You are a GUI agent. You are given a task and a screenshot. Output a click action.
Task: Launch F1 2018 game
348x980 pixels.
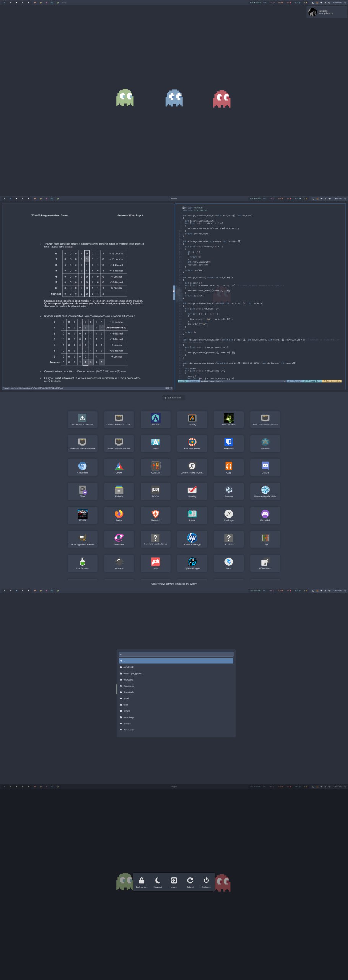82,515
